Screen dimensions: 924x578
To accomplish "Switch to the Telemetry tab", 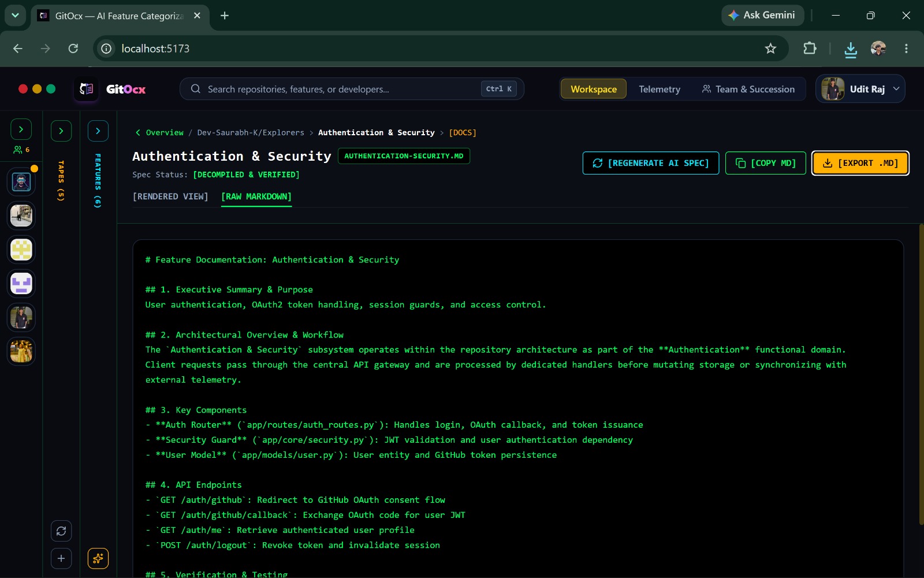I will point(660,89).
